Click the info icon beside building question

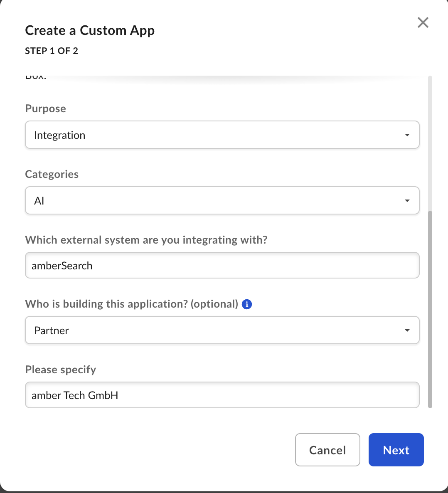[247, 304]
